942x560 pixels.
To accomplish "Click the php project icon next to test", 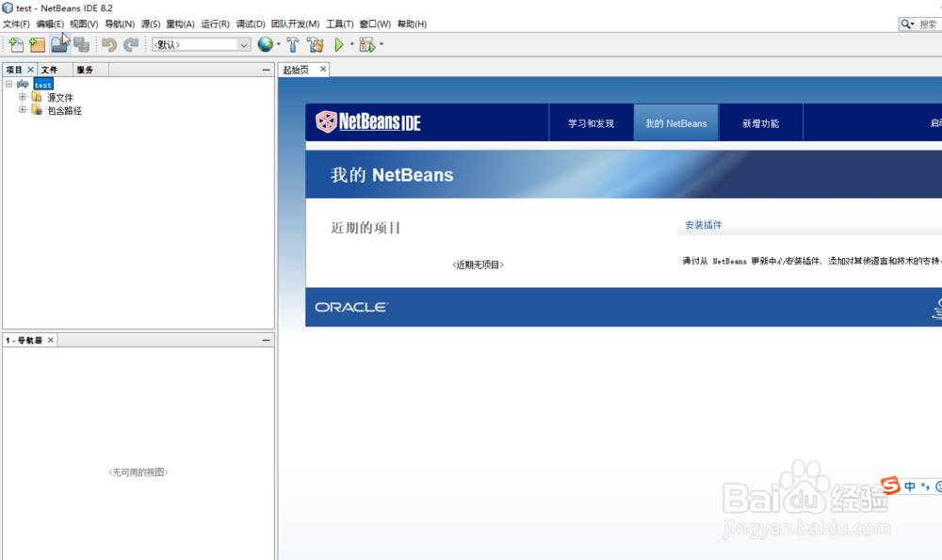I will coord(23,84).
